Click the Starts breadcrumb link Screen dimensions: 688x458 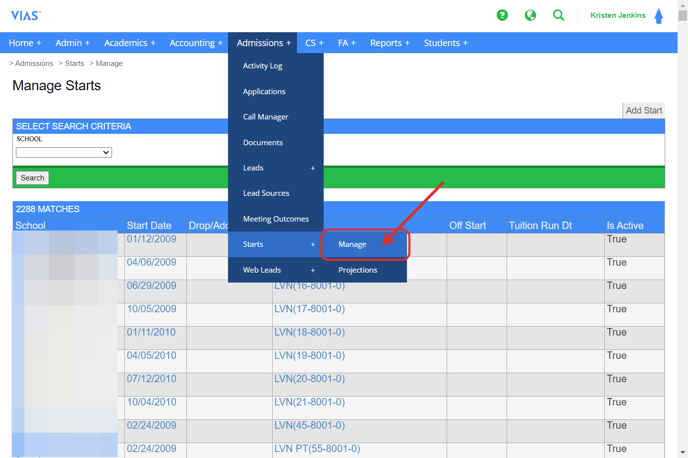(74, 64)
